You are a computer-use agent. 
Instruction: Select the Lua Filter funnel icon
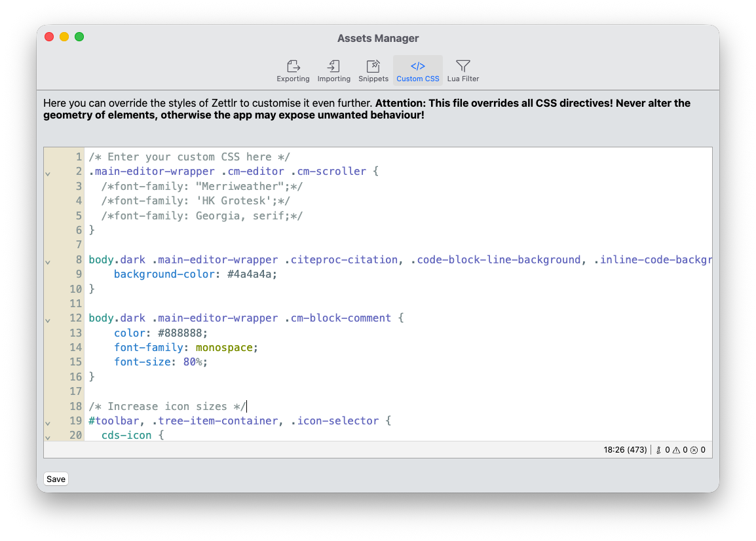[x=463, y=66]
